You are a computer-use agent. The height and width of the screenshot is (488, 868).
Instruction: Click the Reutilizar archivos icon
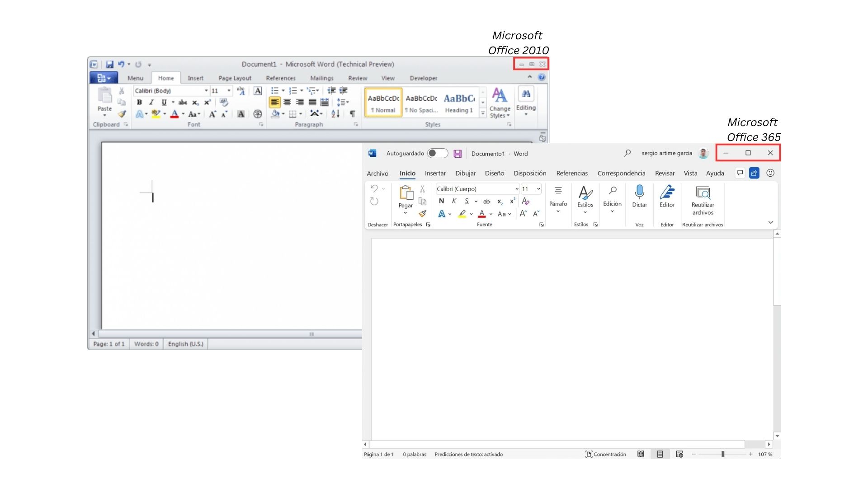pyautogui.click(x=703, y=193)
